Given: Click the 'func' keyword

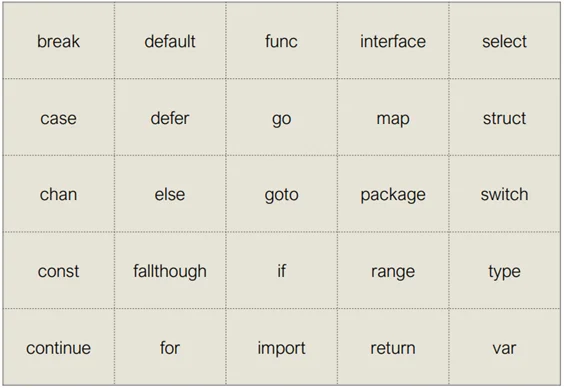Looking at the screenshot, I should 281,41.
